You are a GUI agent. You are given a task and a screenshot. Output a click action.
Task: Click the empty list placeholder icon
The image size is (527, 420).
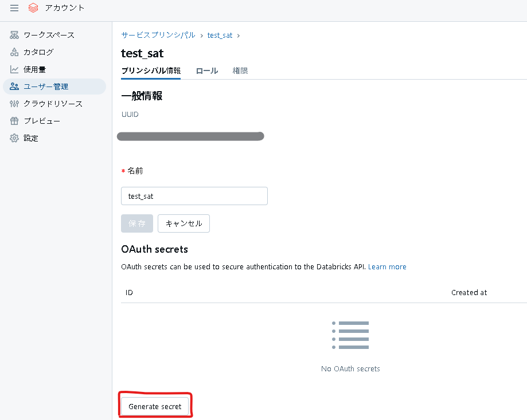tap(350, 335)
